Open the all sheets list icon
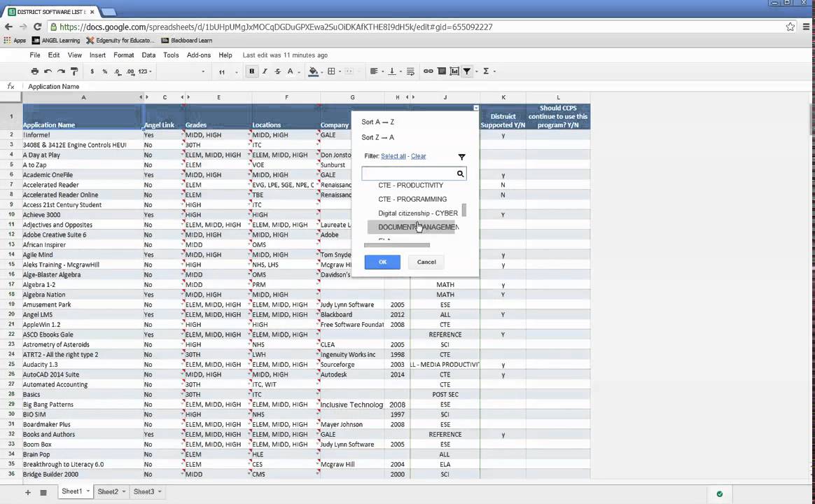 [43, 492]
